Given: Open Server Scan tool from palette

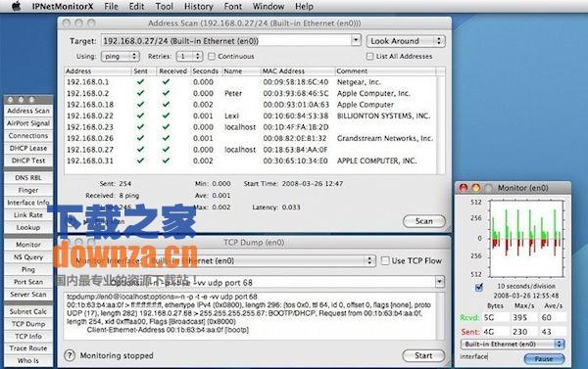Looking at the screenshot, I should click(x=28, y=294).
